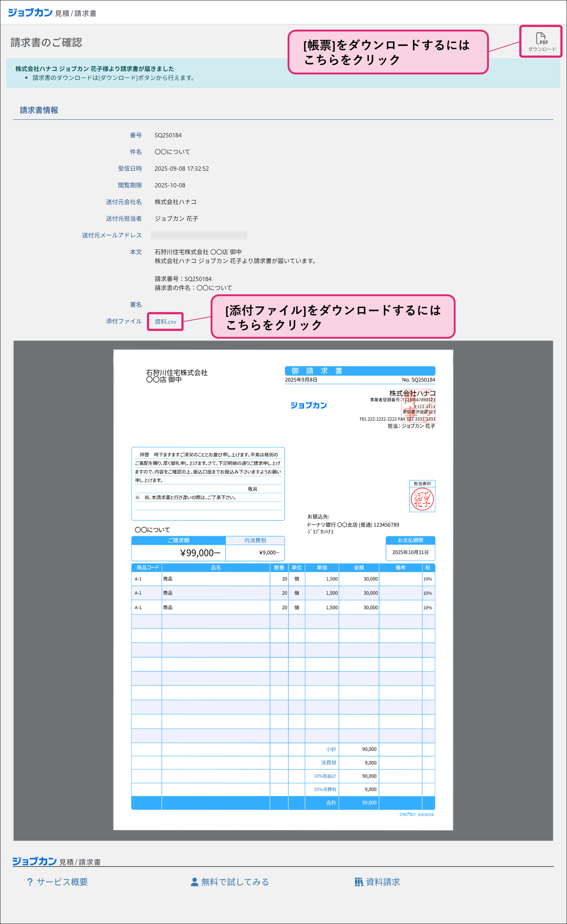Click the 御請求書 title bar in preview
567x924 pixels.
(360, 371)
